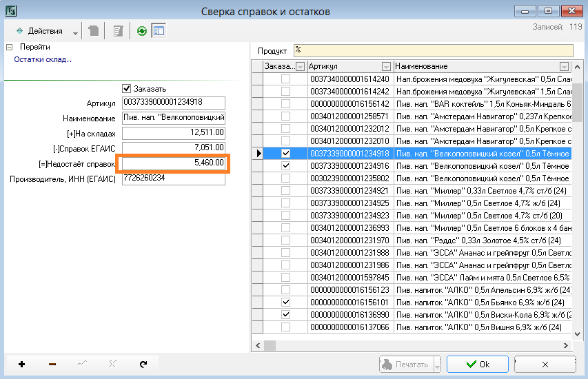
Task: Check the box for article 003023900001235802
Action: click(286, 178)
